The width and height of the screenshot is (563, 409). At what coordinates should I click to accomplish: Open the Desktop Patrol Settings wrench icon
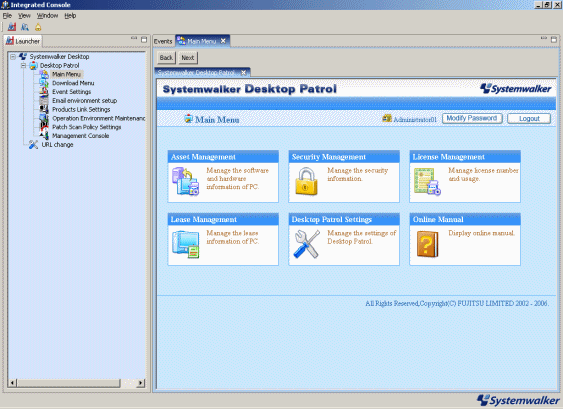click(x=306, y=244)
